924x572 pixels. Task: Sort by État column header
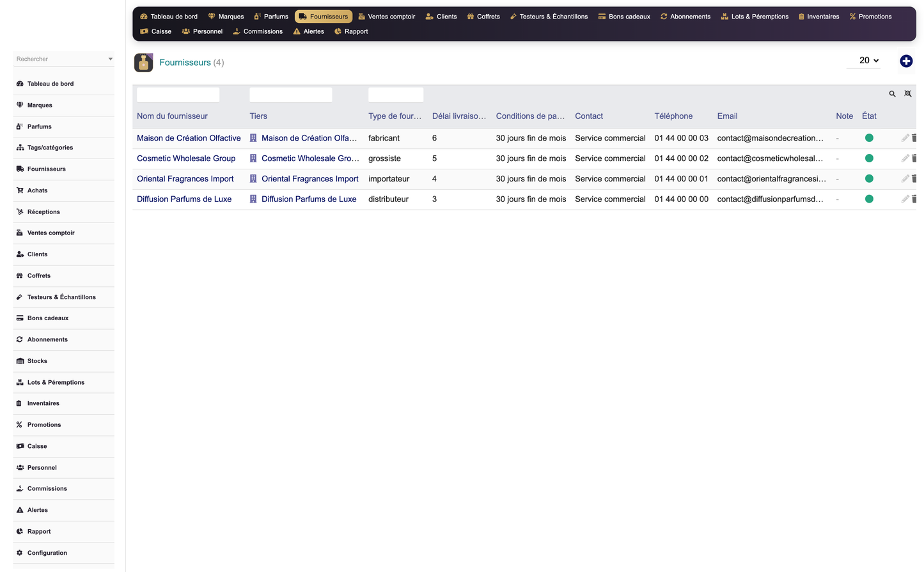(x=869, y=116)
